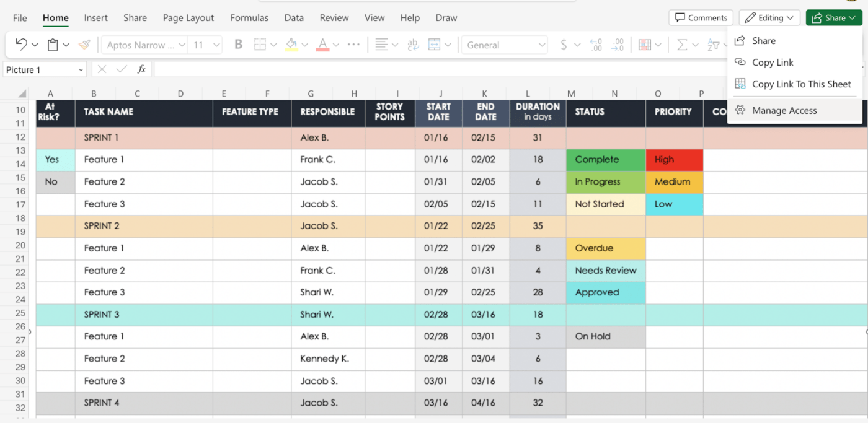Open the Comments button
The height and width of the screenshot is (423, 868).
coord(701,18)
